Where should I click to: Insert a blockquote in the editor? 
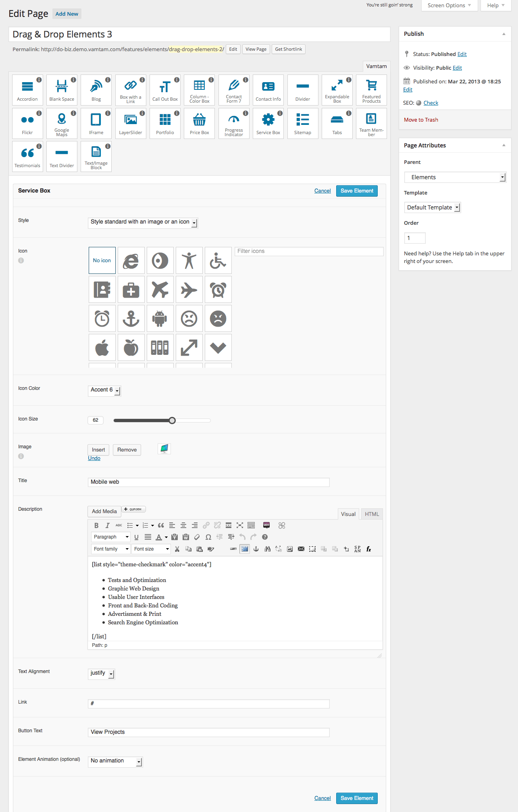point(161,525)
